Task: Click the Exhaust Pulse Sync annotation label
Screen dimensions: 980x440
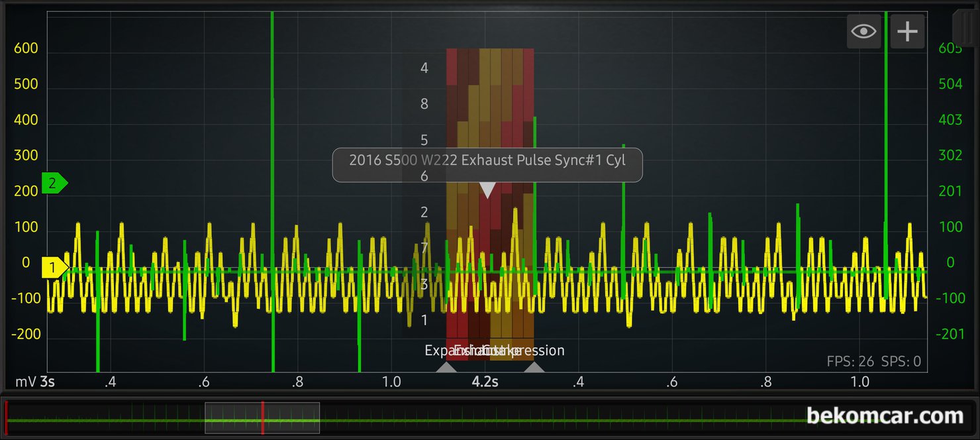Action: coord(487,160)
